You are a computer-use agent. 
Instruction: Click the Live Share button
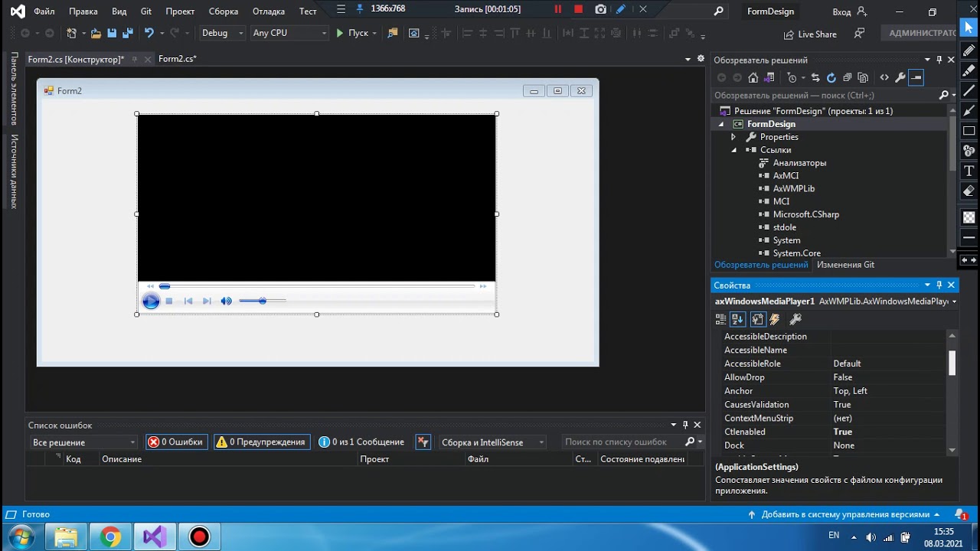810,34
